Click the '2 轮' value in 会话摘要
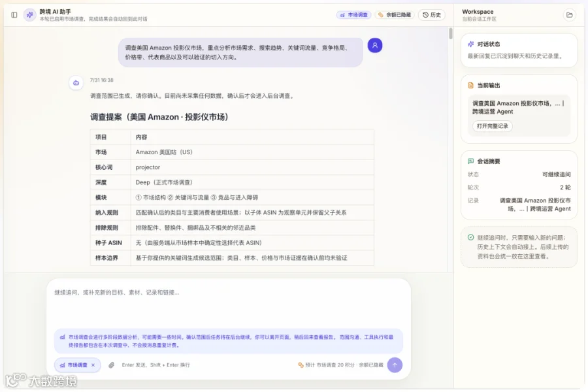The height and width of the screenshot is (392, 588). 565,188
